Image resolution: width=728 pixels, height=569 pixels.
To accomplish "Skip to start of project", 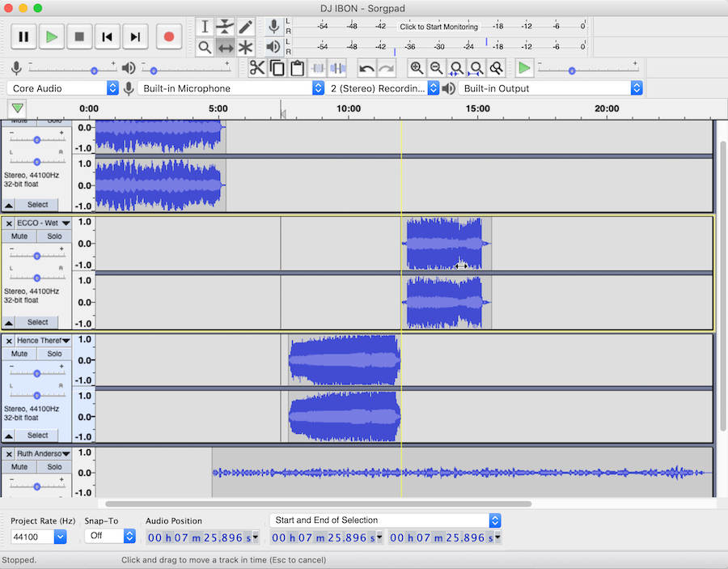I will pyautogui.click(x=108, y=36).
